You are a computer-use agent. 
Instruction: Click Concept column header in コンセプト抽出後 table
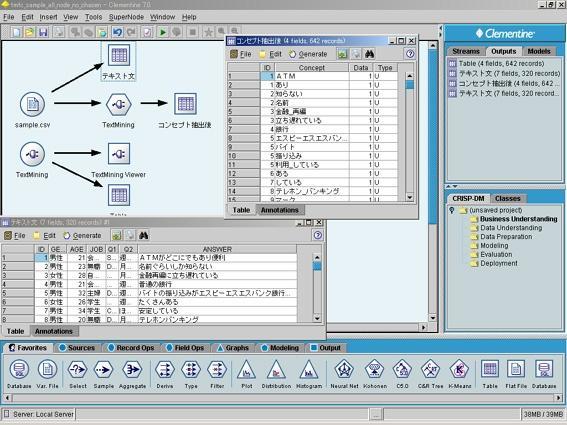312,68
